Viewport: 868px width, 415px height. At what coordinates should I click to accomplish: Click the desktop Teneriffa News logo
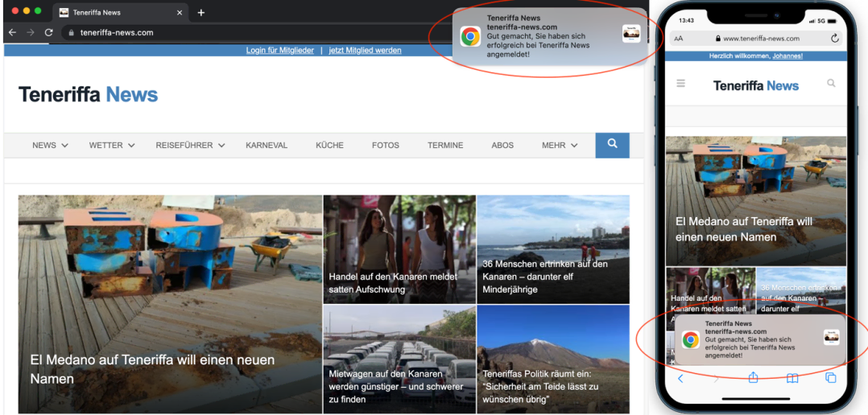click(x=89, y=94)
